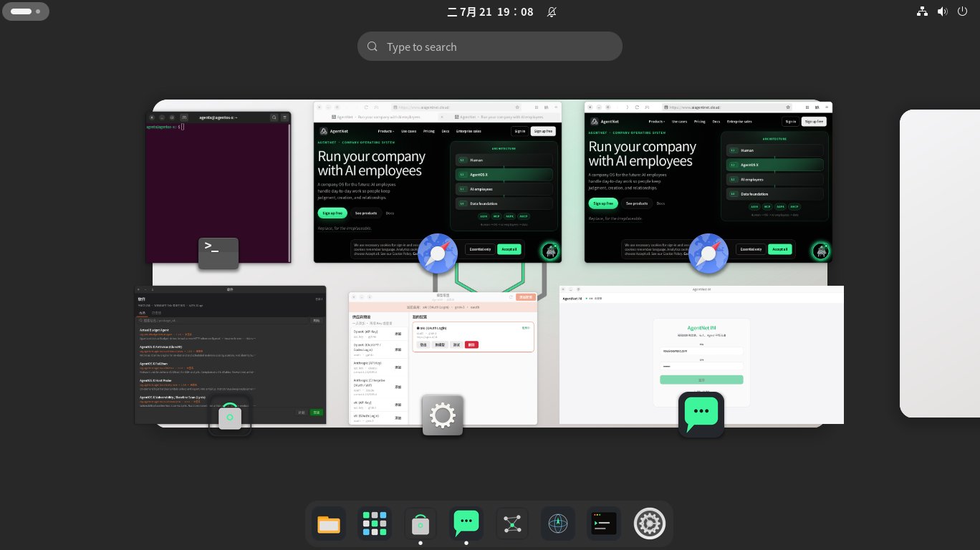Open Use cases in the left browser window
The image size is (980, 550).
point(408,131)
